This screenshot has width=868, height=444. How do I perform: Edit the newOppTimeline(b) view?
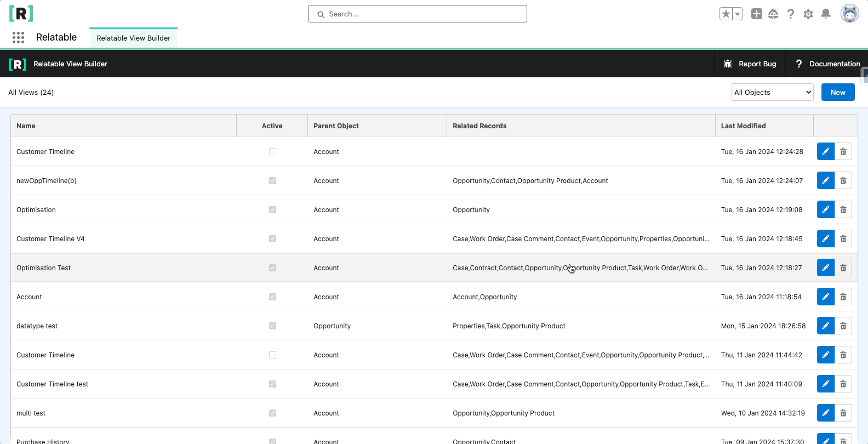[826, 180]
